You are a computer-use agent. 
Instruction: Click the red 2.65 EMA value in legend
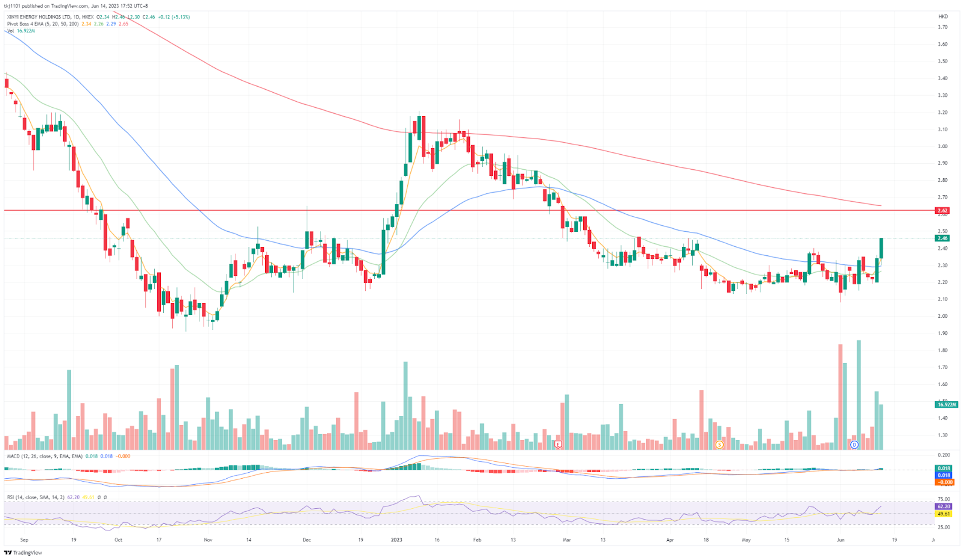click(x=124, y=24)
